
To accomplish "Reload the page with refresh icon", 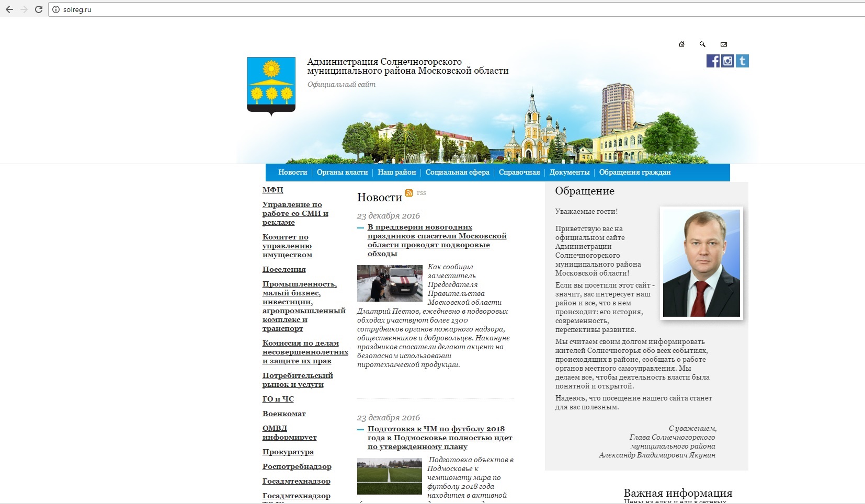I will (38, 9).
